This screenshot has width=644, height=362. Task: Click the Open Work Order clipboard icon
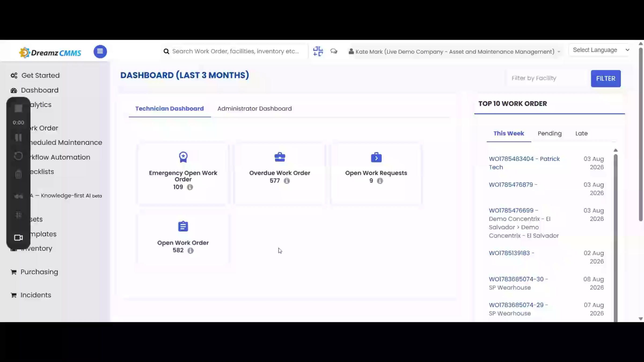(183, 226)
